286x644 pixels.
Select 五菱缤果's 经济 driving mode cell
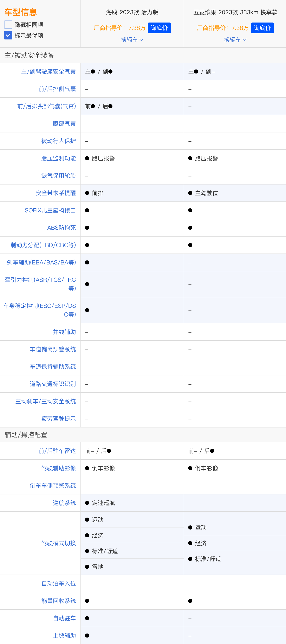point(235,543)
